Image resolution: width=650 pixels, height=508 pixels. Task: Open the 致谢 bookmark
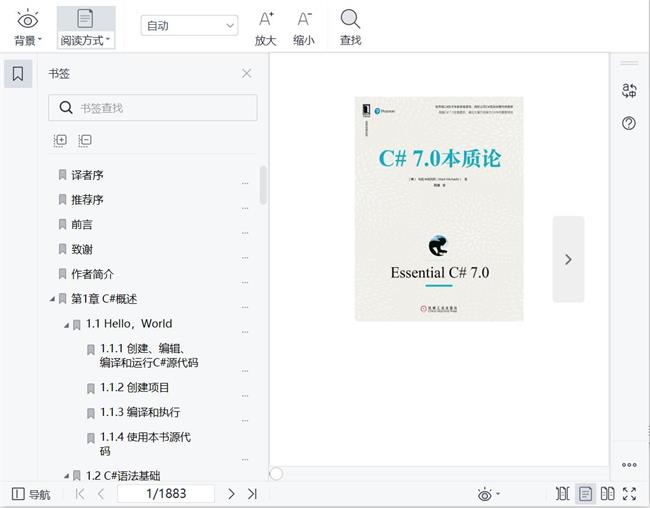point(82,249)
